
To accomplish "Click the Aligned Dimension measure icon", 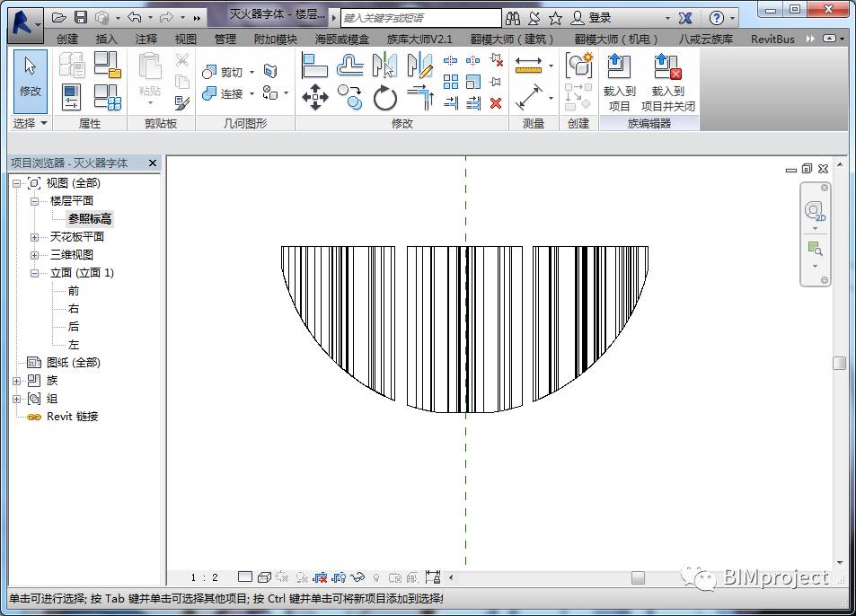I will point(529,97).
